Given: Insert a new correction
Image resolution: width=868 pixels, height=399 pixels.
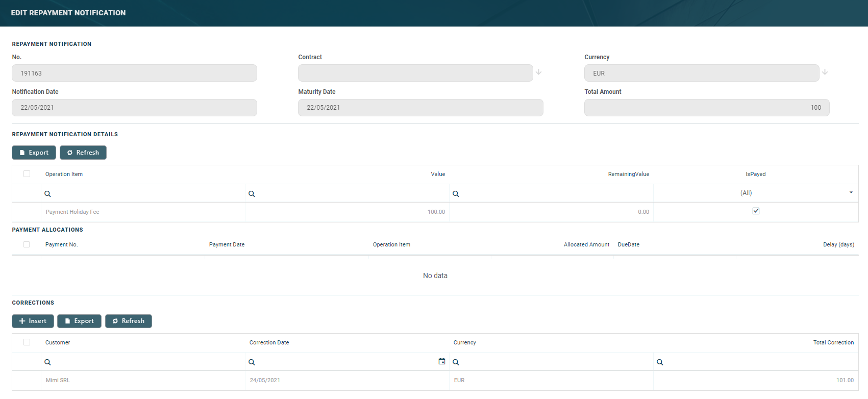Looking at the screenshot, I should (33, 321).
